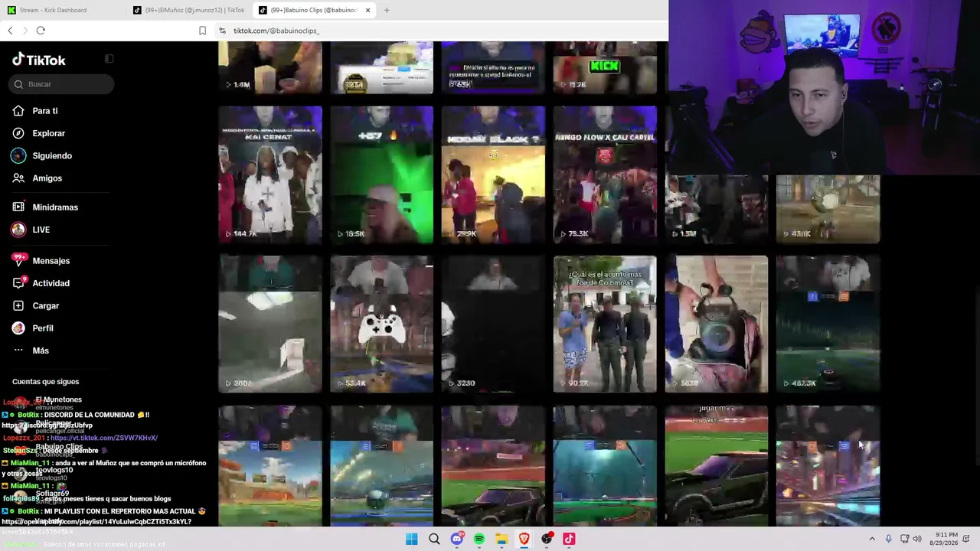Image resolution: width=980 pixels, height=551 pixels.
Task: Click the vt.tiktok.com link in chat
Action: [x=104, y=438]
